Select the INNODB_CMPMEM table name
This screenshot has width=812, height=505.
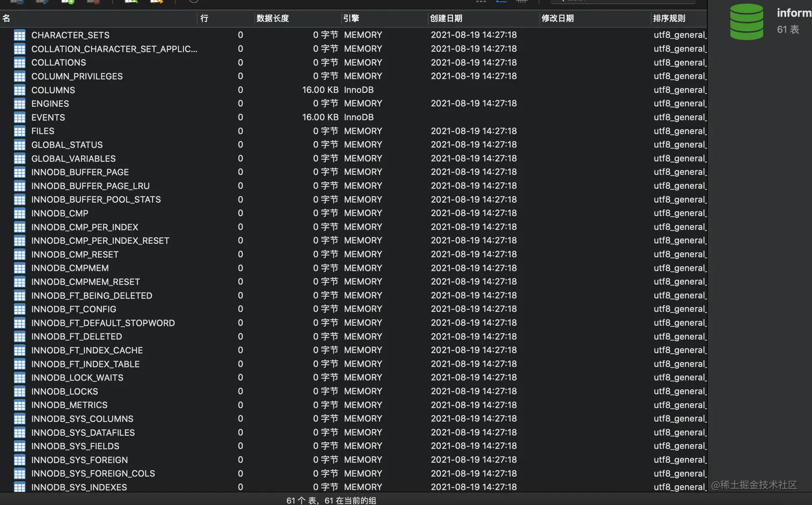[70, 268]
